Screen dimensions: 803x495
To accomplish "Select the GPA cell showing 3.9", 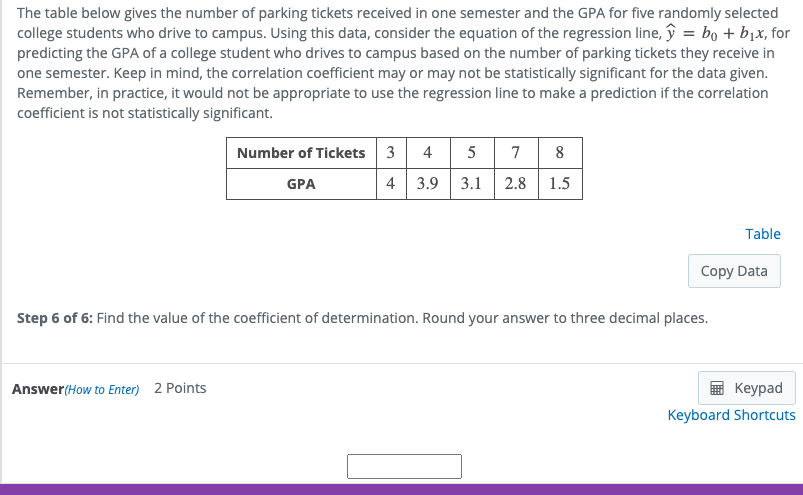I will click(428, 184).
